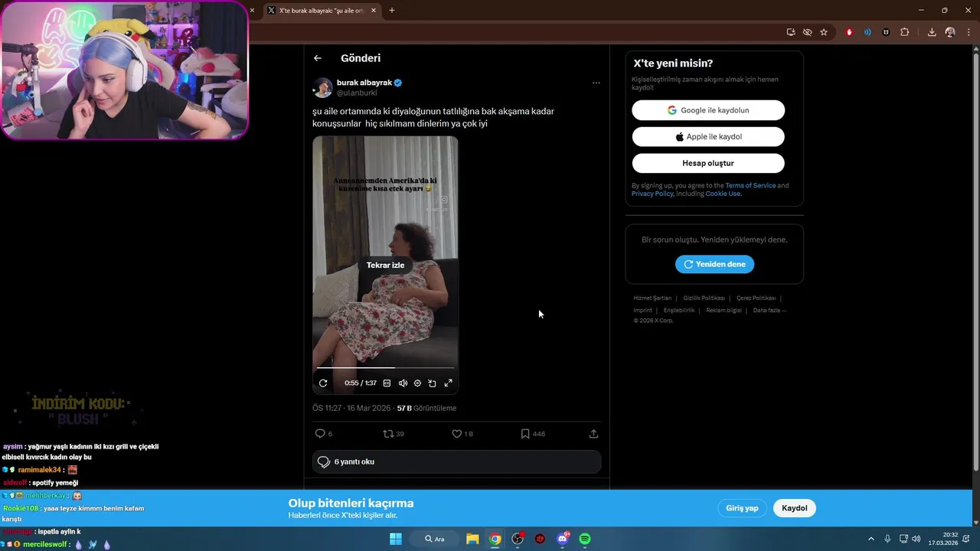The width and height of the screenshot is (980, 551).
Task: Open the burak albayrak display name link
Action: (364, 83)
